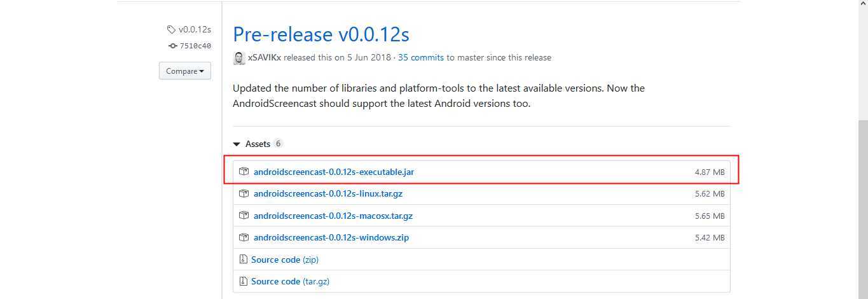Click the package icon beside macosx.tar.gz asset
The image size is (868, 299).
(244, 216)
